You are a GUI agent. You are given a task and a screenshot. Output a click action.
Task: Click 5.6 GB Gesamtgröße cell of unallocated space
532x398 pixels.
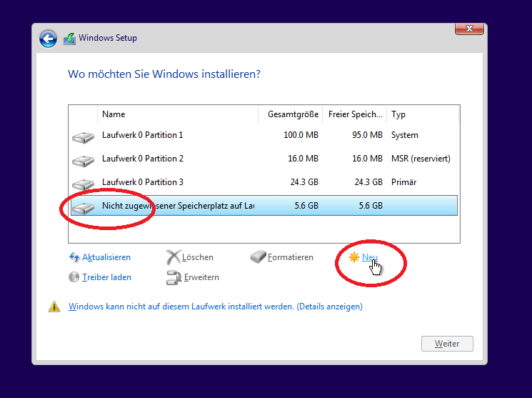pos(306,206)
